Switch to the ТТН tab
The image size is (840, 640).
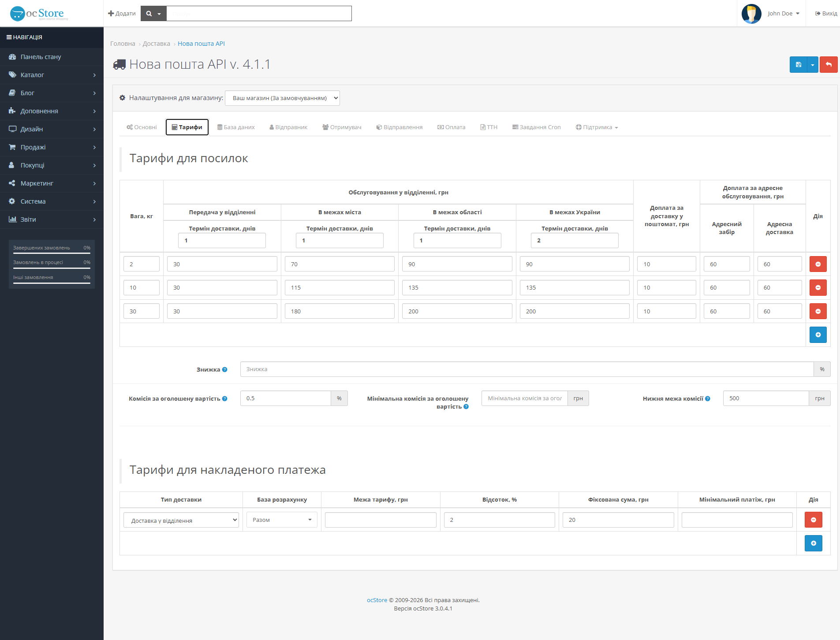[x=489, y=127]
